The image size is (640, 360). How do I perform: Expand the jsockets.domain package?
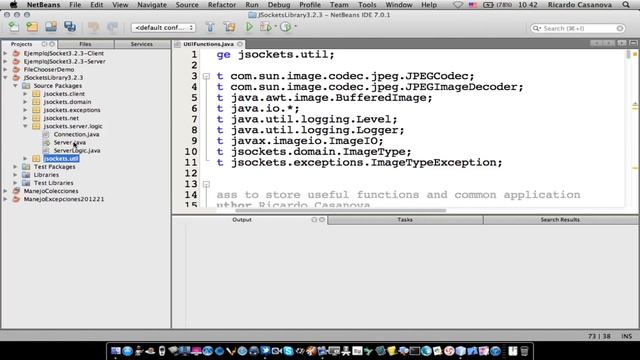click(25, 102)
